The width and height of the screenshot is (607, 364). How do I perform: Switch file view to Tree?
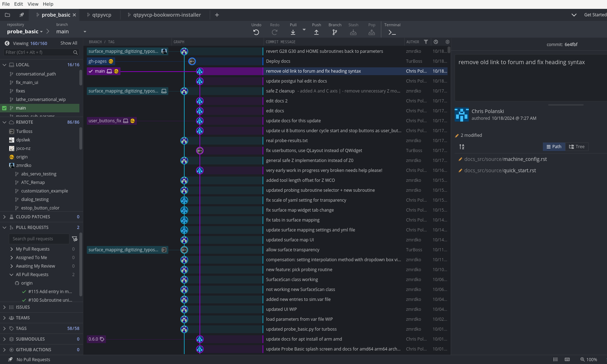[x=577, y=147]
